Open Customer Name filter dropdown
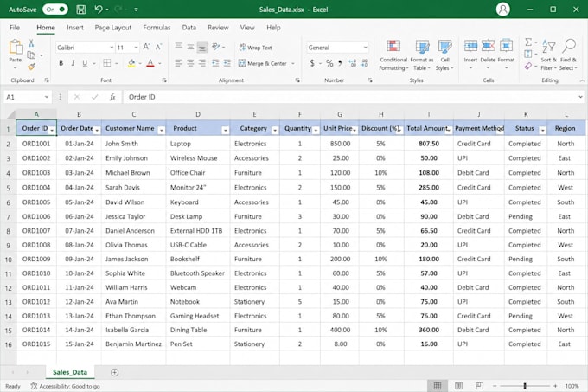588x392 pixels. [161, 130]
